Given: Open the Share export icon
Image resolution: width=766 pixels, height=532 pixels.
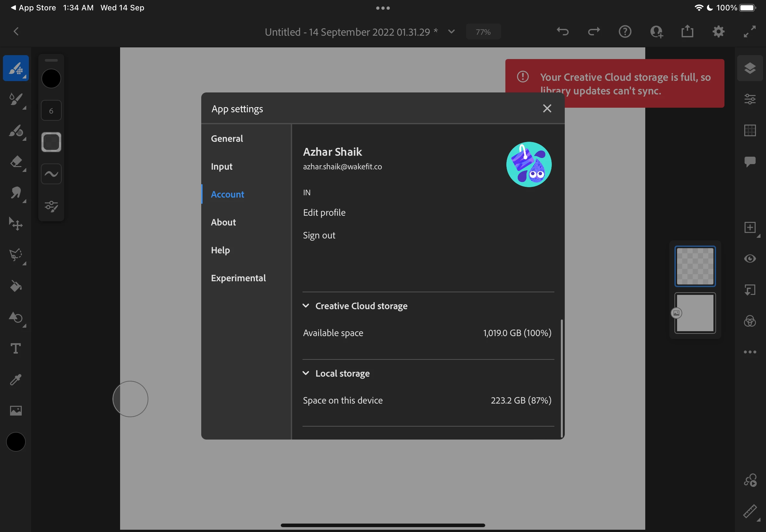Looking at the screenshot, I should pos(687,32).
